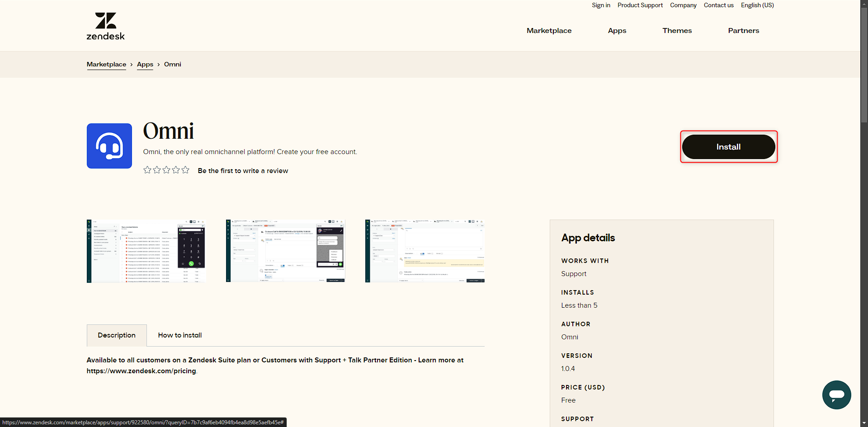Go to Marketplace breadcrumb
This screenshot has width=868, height=427.
tap(106, 64)
